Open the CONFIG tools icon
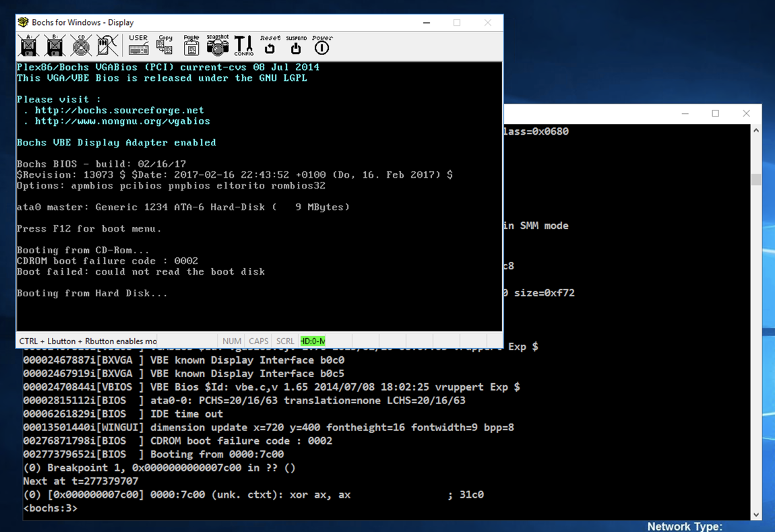775x532 pixels. (x=244, y=45)
